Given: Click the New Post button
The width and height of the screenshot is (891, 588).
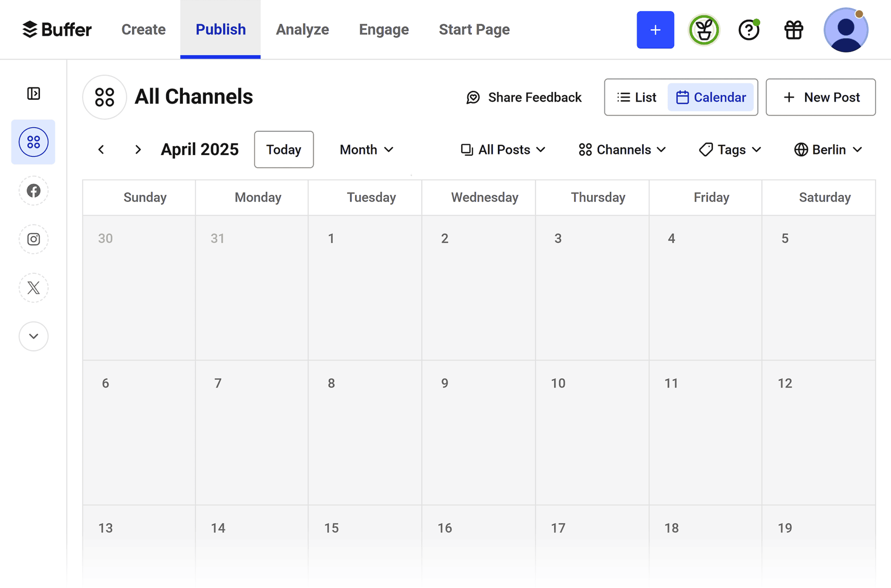Looking at the screenshot, I should (x=820, y=97).
